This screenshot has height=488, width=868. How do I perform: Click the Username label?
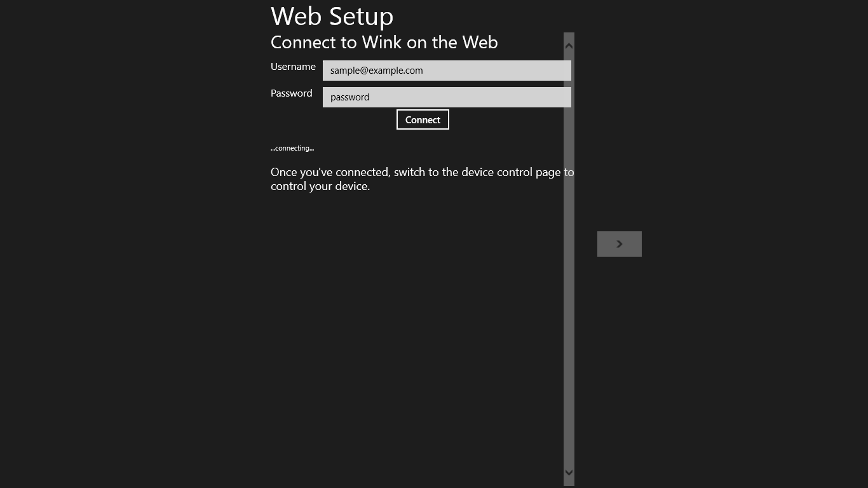tap(293, 67)
